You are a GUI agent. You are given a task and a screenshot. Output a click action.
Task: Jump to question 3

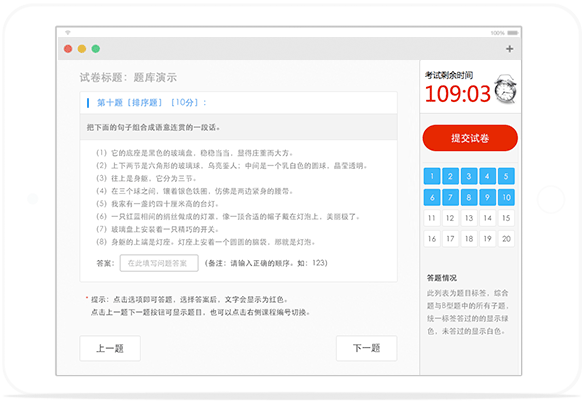click(x=469, y=176)
